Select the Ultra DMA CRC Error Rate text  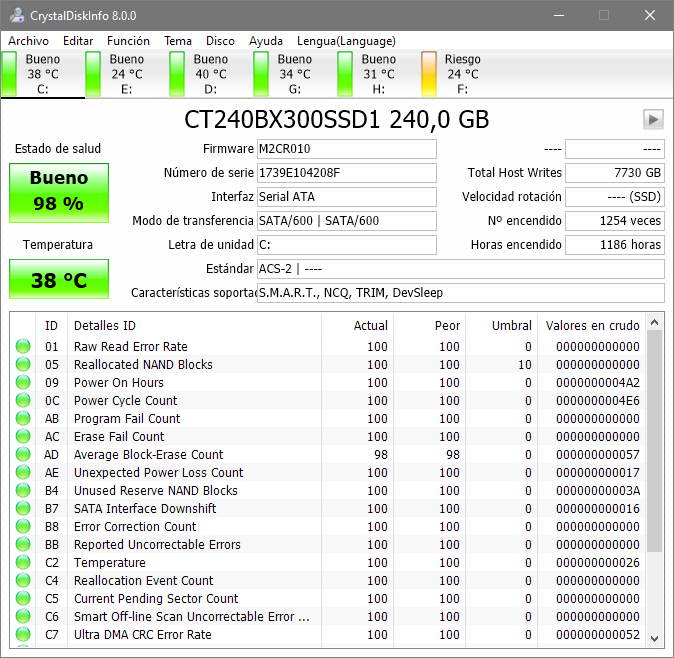pyautogui.click(x=143, y=635)
